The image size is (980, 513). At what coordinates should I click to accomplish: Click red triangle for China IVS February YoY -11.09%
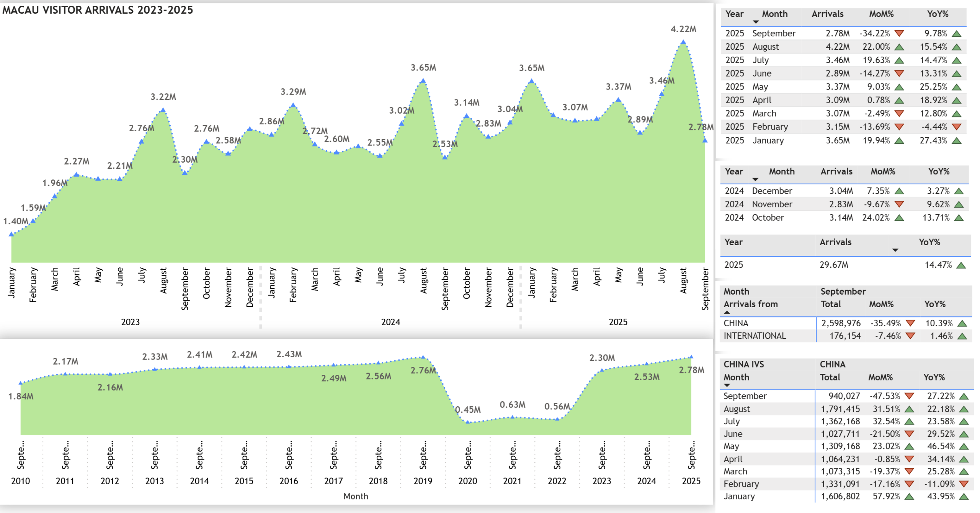click(x=964, y=484)
